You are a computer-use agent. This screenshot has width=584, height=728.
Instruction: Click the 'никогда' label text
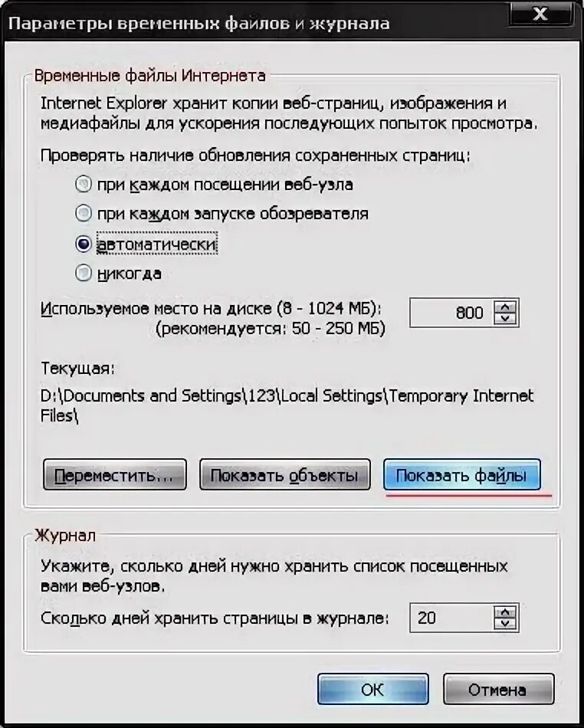130,274
